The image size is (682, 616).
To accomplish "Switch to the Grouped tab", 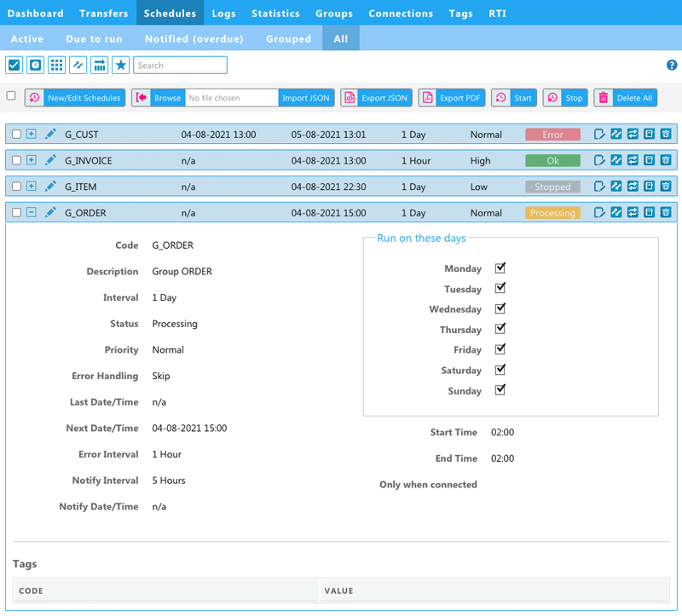I will click(x=289, y=38).
